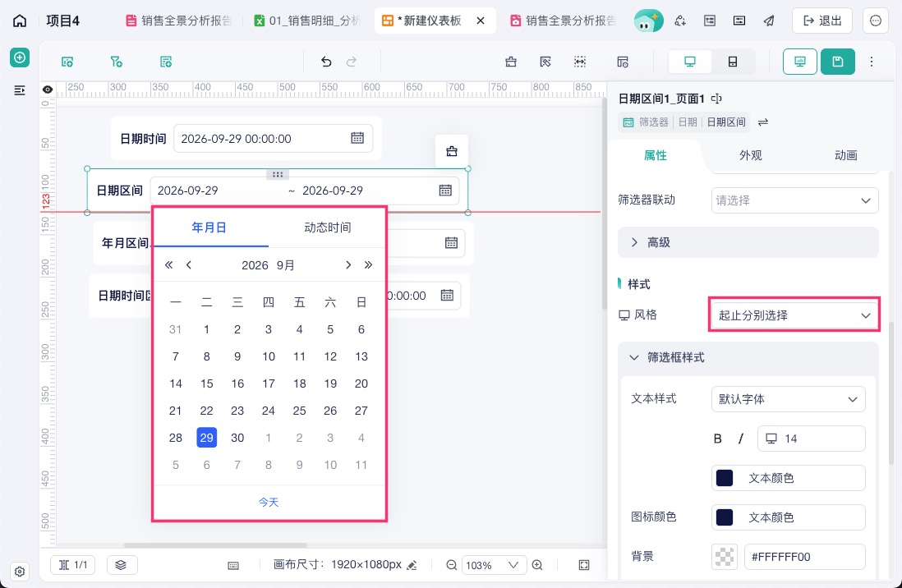Open the calendar icon in 日期时间 field

point(357,138)
